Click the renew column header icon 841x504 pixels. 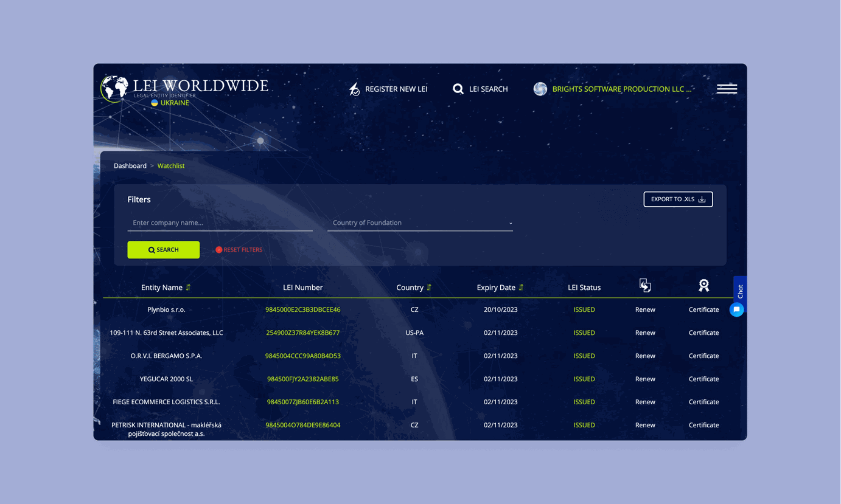[x=645, y=285]
